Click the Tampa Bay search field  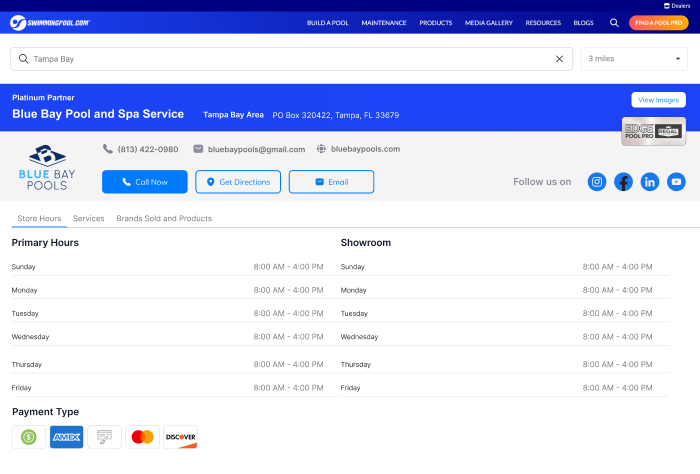(x=292, y=59)
